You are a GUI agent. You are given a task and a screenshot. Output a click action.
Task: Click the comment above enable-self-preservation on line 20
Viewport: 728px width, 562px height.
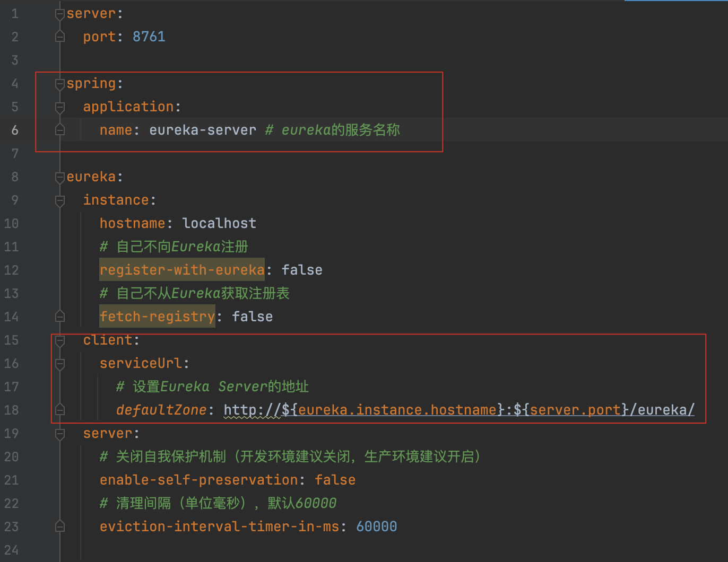290,456
